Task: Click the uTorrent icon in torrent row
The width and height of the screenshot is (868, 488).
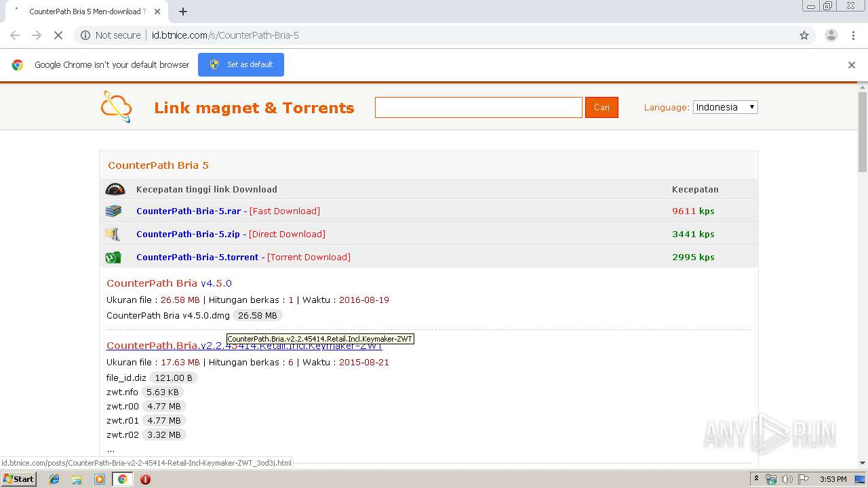Action: 113,257
